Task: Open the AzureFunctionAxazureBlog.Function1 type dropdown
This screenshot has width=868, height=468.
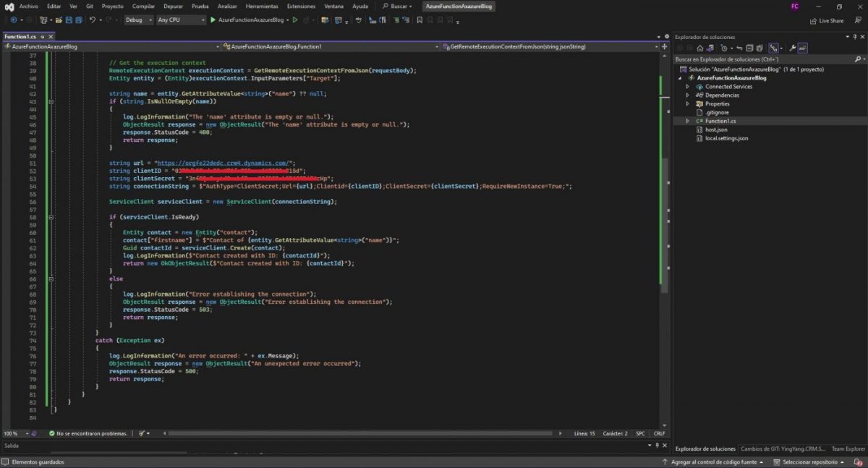Action: tap(328, 46)
